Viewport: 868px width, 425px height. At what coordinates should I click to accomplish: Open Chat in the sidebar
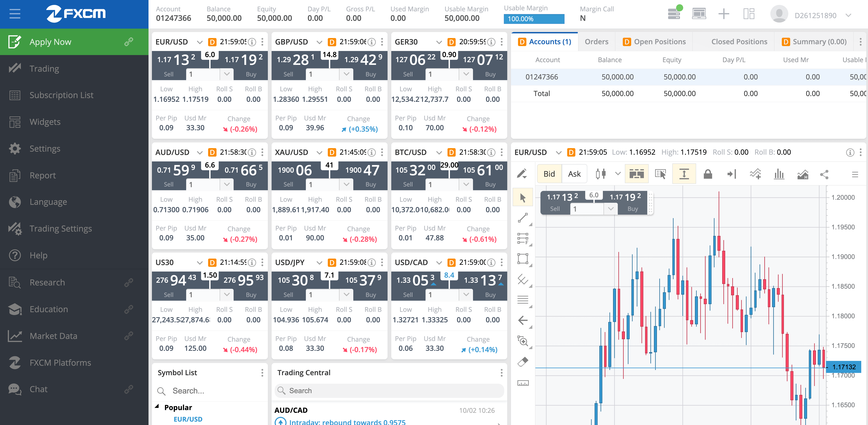[x=74, y=389]
